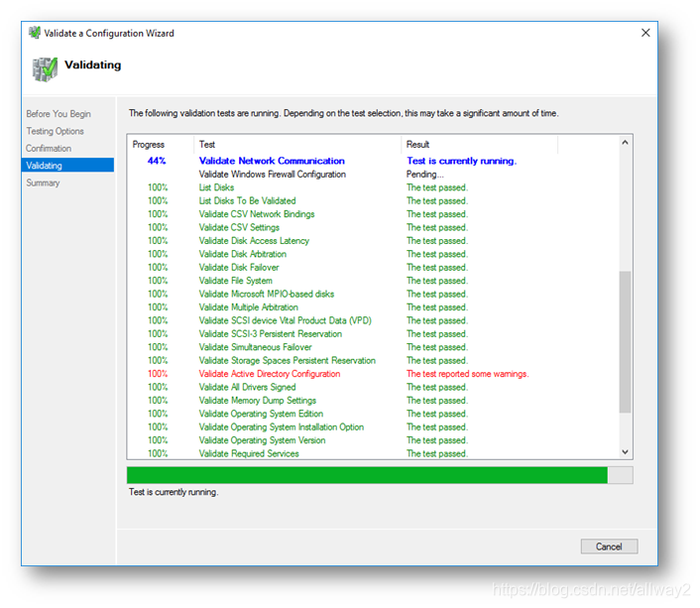Close the Validate a Configuration Wizard
Image resolution: width=700 pixels, height=608 pixels.
click(645, 33)
